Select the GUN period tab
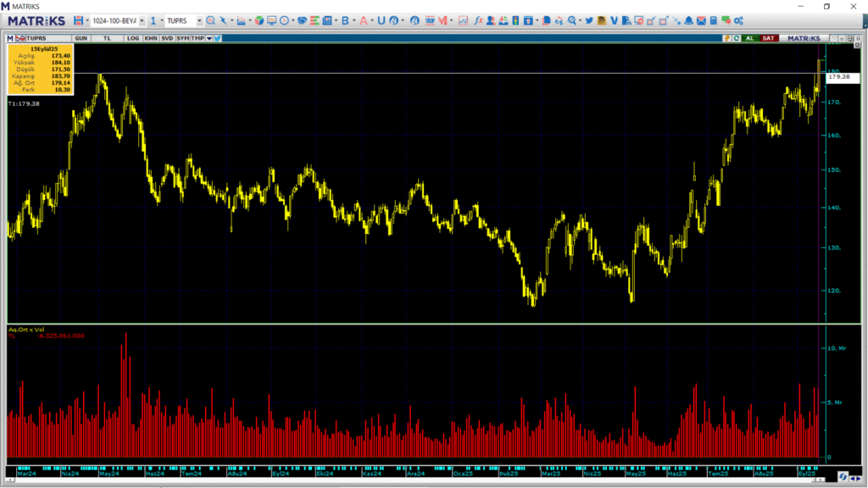Viewport: 868px width, 488px height. point(81,38)
